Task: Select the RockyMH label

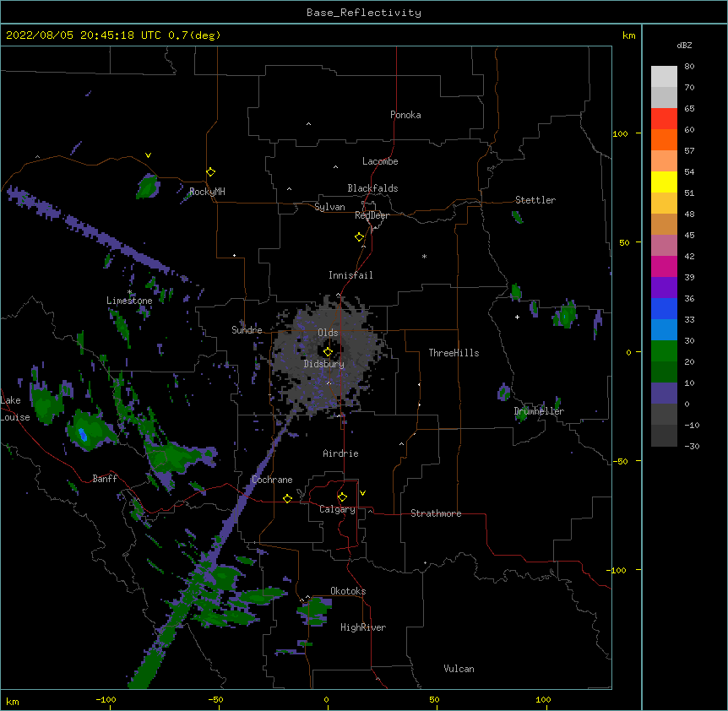Action: [207, 192]
